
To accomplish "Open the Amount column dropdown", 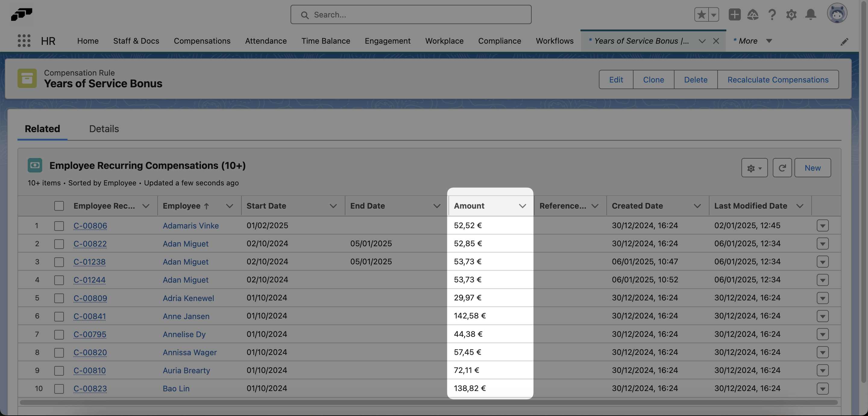I will [523, 206].
